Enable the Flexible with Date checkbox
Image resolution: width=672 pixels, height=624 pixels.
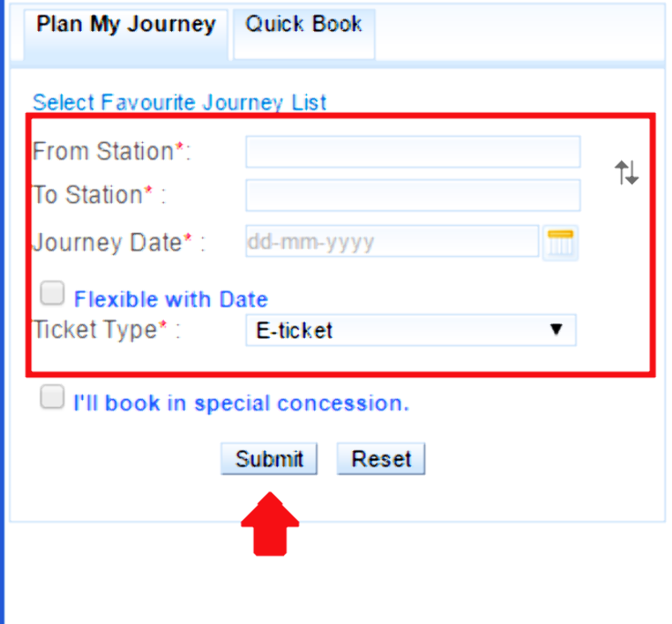tap(53, 293)
